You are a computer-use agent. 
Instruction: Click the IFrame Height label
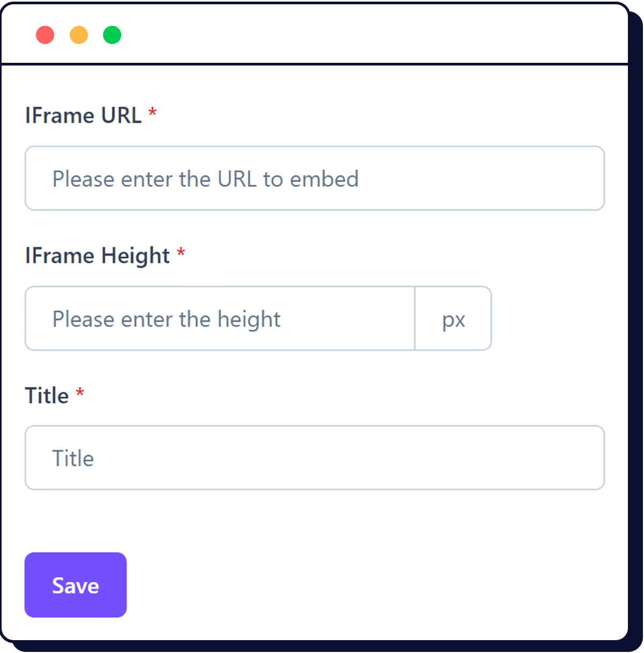point(98,255)
